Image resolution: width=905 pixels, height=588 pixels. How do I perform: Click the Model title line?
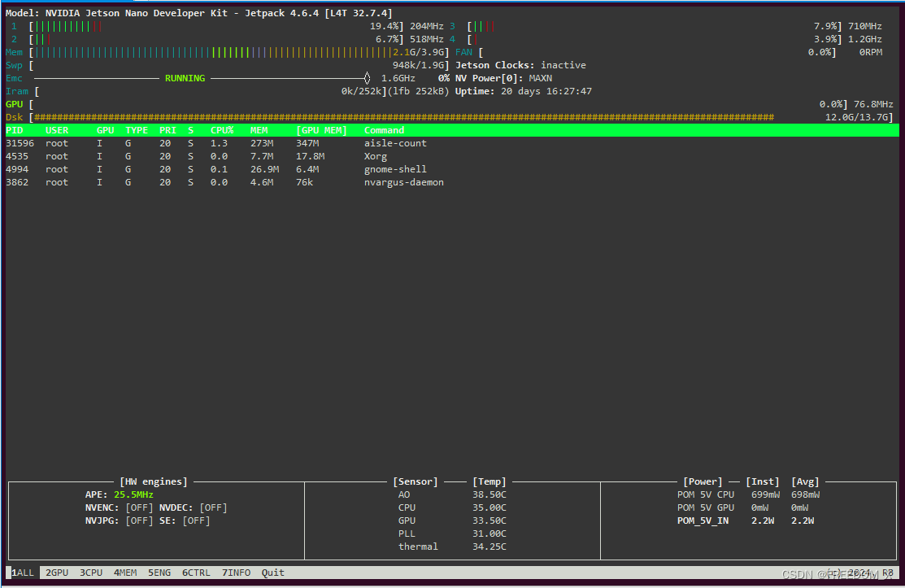point(199,13)
